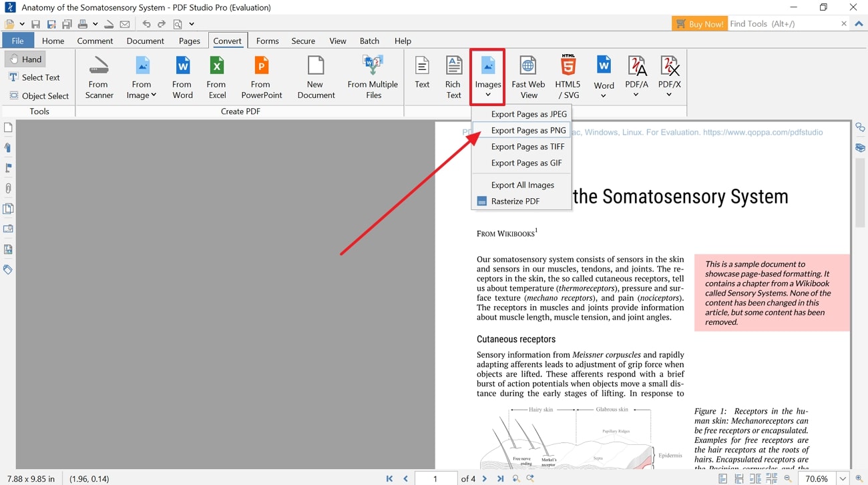Select single page layout in status bar
The image size is (868, 485).
coord(723,478)
